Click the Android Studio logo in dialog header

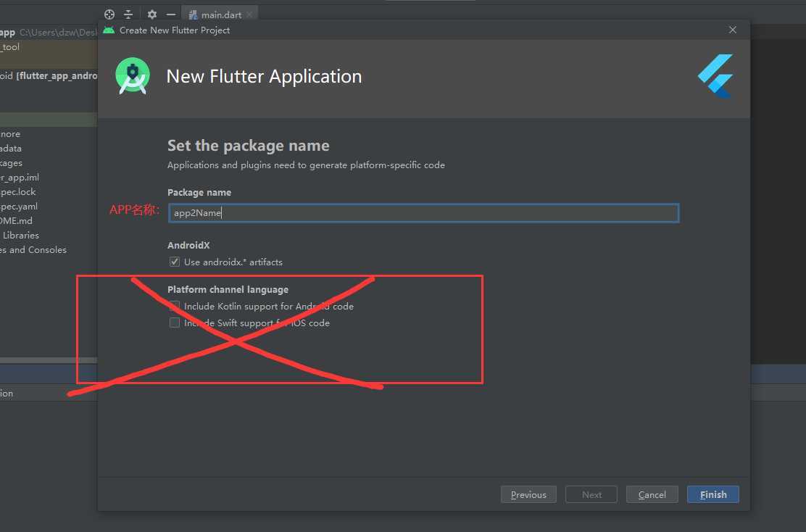coord(133,76)
